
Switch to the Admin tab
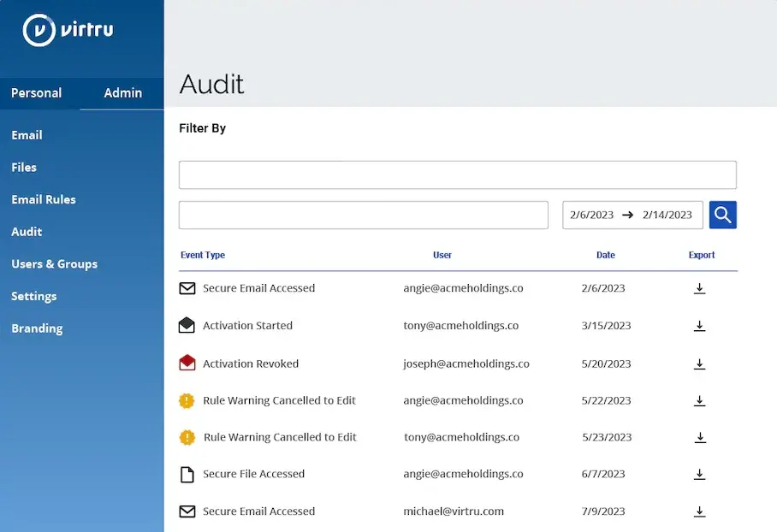(x=123, y=93)
